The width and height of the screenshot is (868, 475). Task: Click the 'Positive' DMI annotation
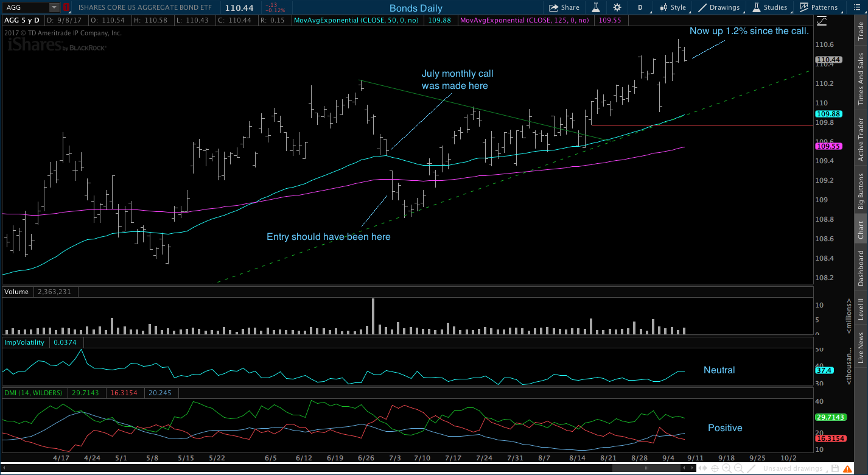tap(725, 428)
